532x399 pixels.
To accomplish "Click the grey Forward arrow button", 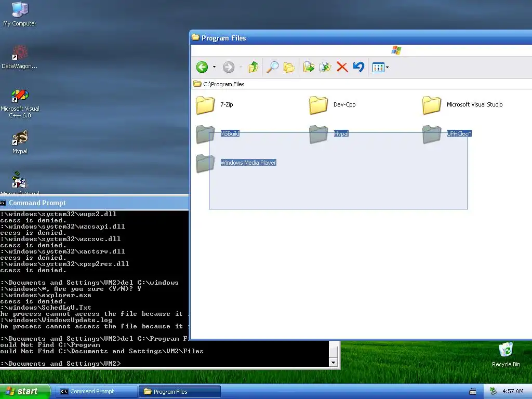I will coord(229,67).
